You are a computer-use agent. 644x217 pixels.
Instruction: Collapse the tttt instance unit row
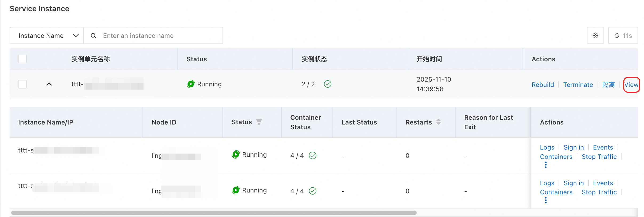(x=49, y=84)
